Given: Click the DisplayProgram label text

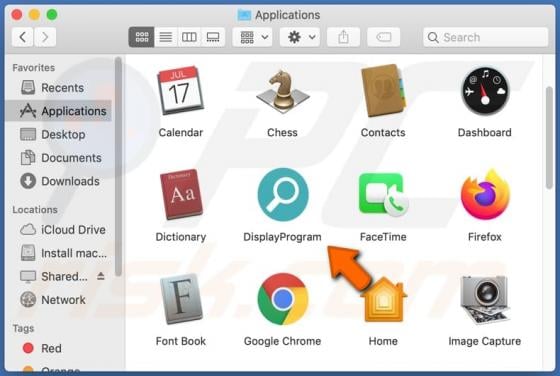Looking at the screenshot, I should click(x=282, y=237).
